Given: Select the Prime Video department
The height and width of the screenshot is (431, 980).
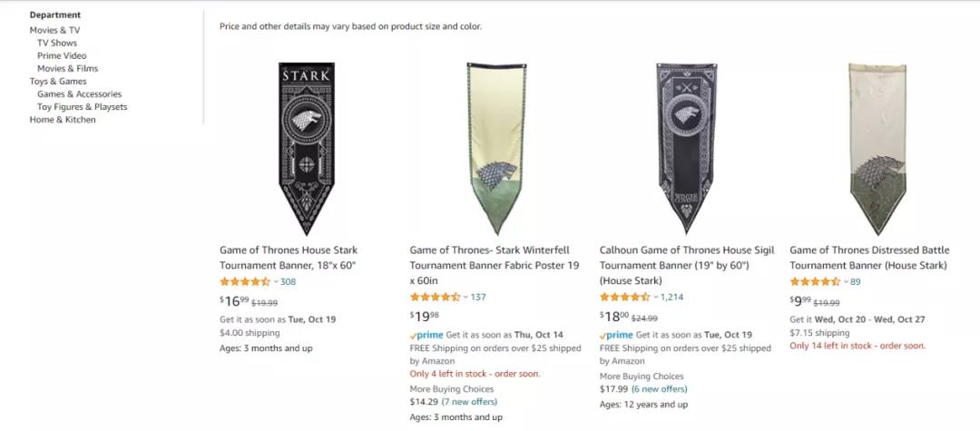Looking at the screenshot, I should [62, 55].
